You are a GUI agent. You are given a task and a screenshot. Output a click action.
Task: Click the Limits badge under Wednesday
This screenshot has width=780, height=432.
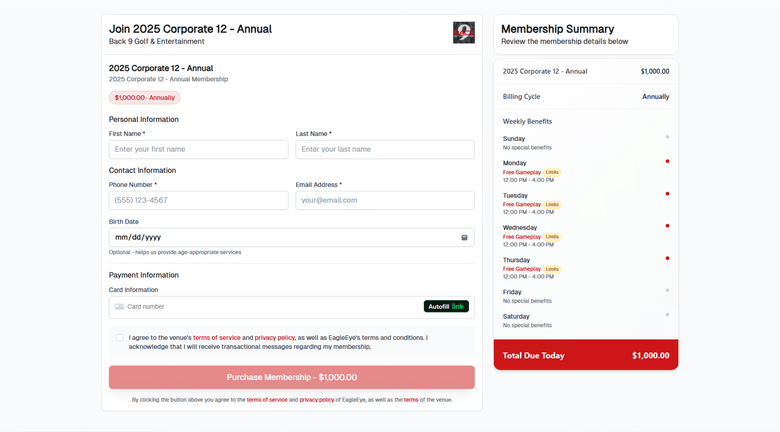click(x=552, y=237)
